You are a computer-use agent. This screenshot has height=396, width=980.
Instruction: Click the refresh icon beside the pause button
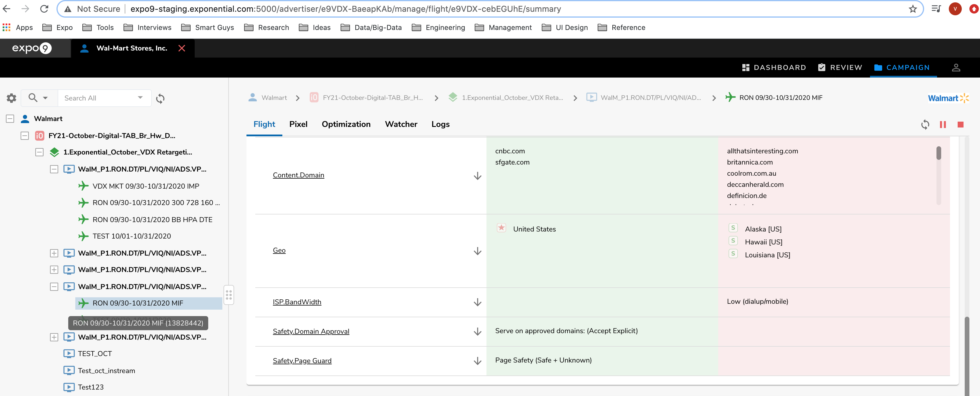coord(925,125)
